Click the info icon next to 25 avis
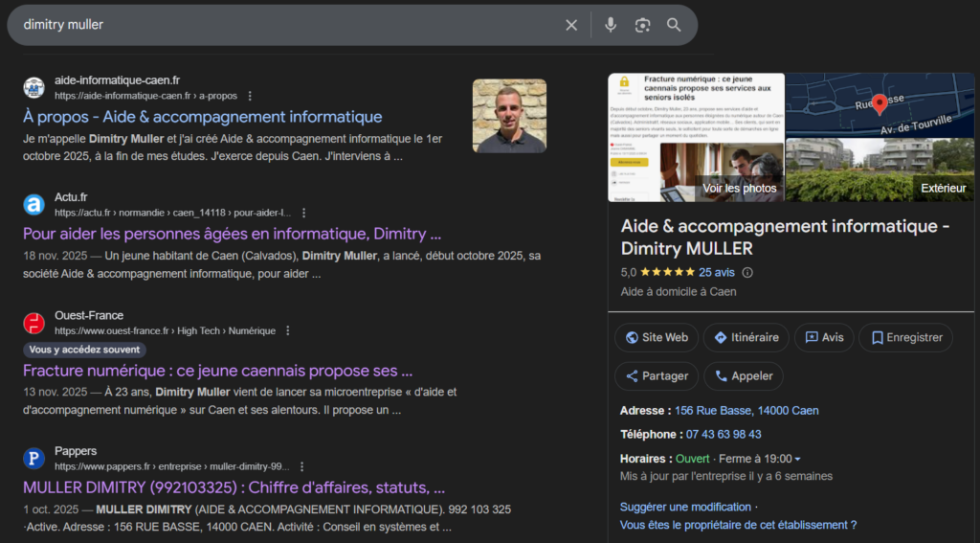980x543 pixels. coord(746,273)
